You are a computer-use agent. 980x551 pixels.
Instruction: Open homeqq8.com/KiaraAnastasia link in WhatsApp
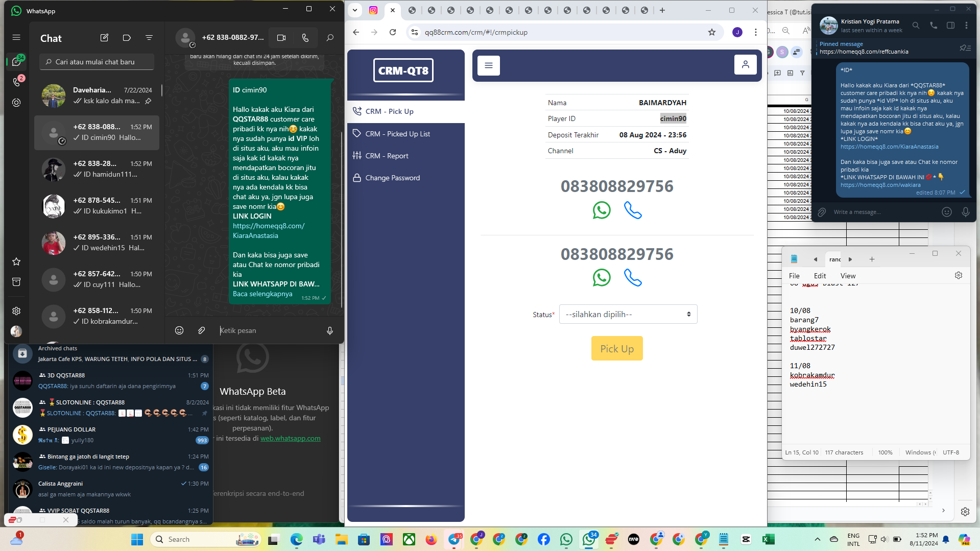point(269,231)
